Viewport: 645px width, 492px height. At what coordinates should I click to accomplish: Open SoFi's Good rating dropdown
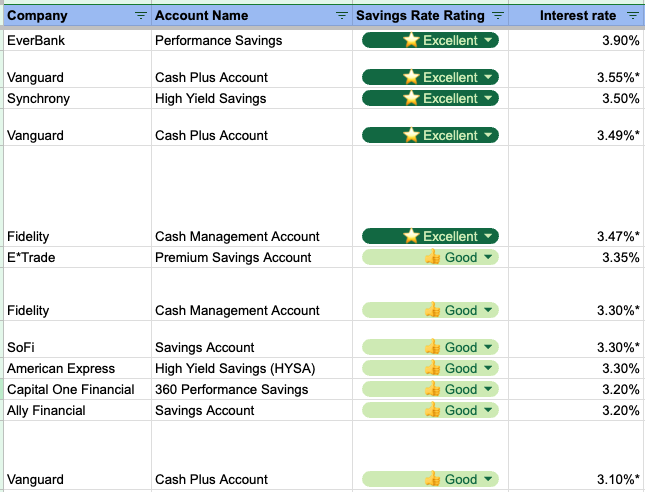coord(488,347)
